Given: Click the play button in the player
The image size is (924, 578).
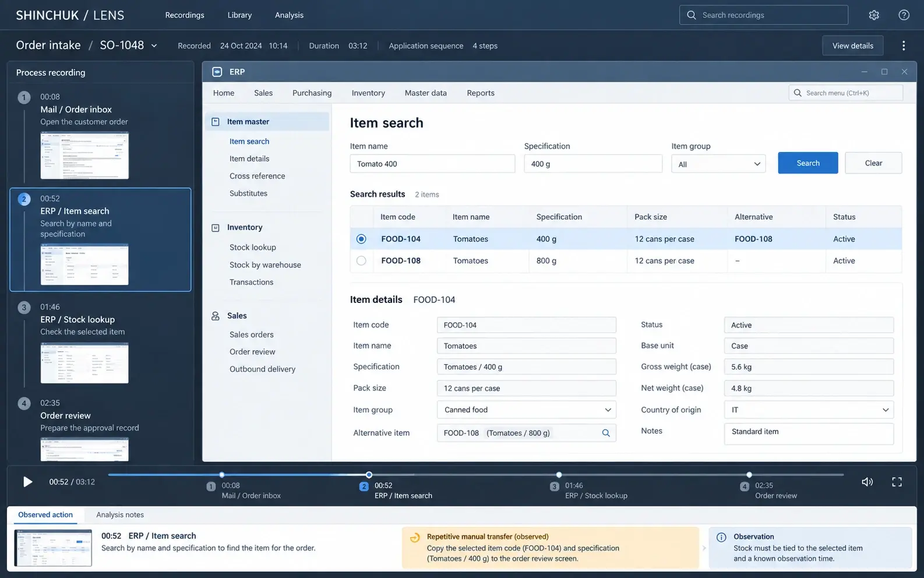Looking at the screenshot, I should click(27, 482).
